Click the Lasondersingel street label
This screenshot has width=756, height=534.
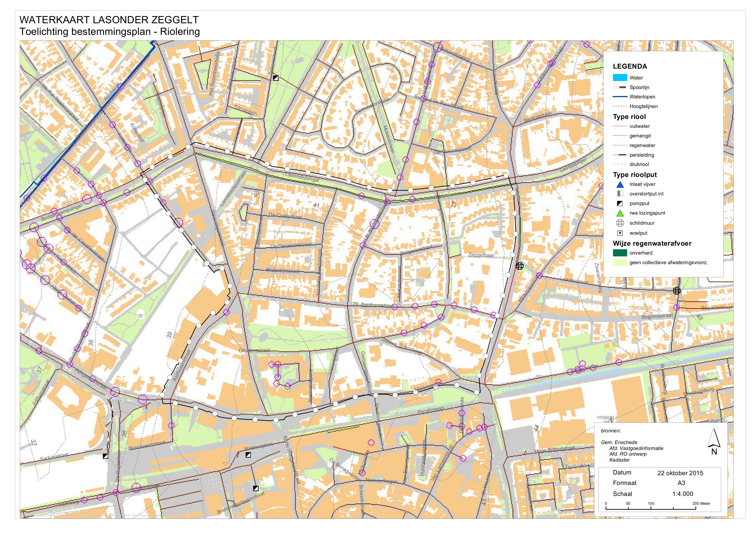[302, 178]
